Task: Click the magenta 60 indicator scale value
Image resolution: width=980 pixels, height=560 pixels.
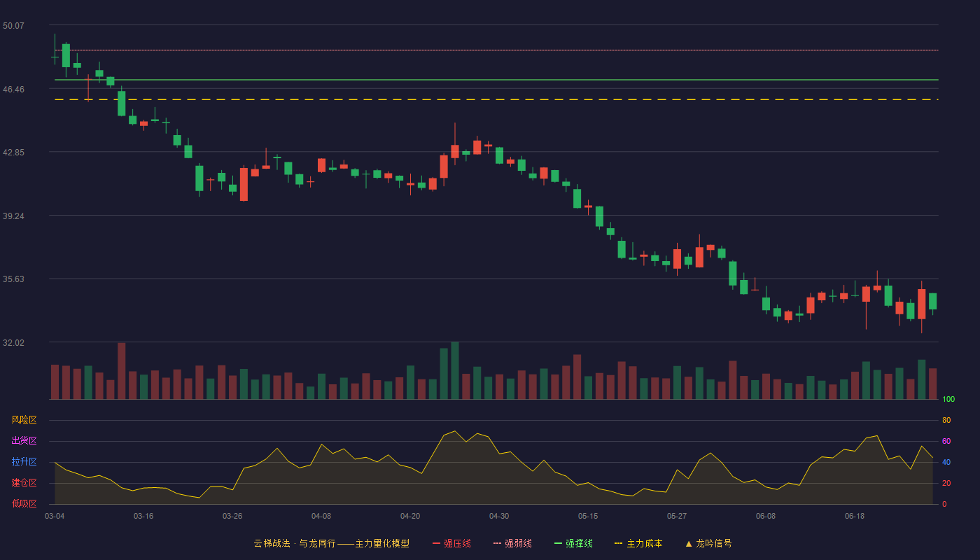Action: point(946,441)
